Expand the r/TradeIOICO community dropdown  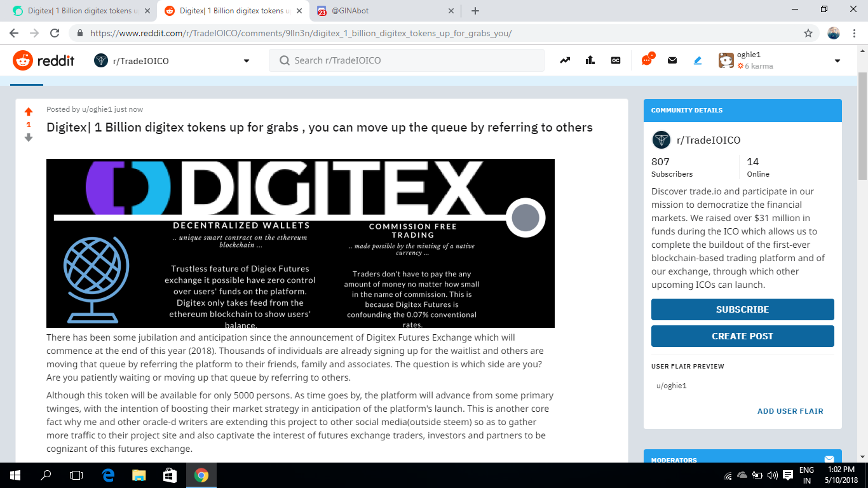coord(247,61)
